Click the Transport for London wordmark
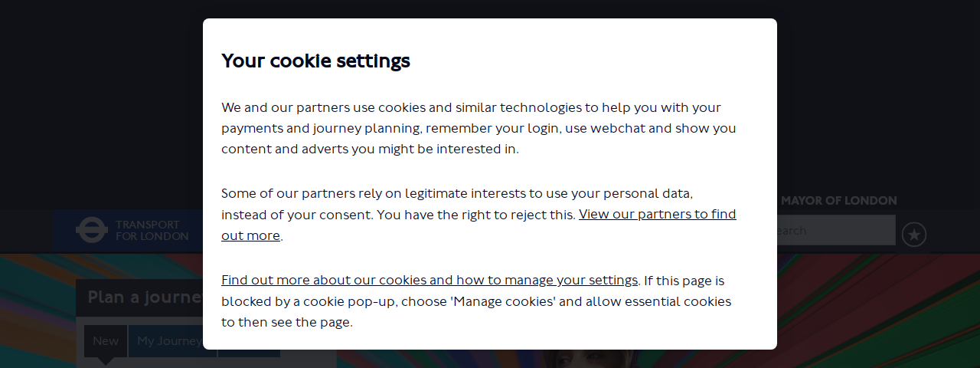Image resolution: width=980 pixels, height=368 pixels. (x=152, y=231)
